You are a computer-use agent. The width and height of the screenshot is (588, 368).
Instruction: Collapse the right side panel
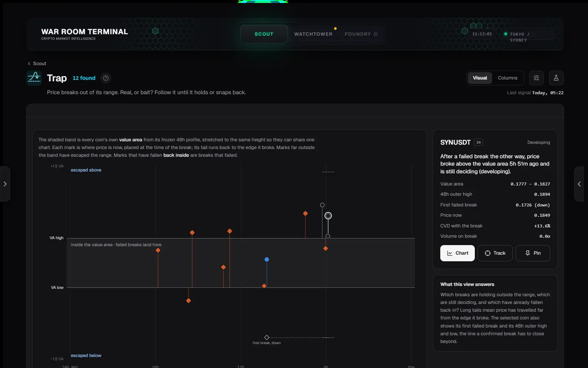[580, 184]
